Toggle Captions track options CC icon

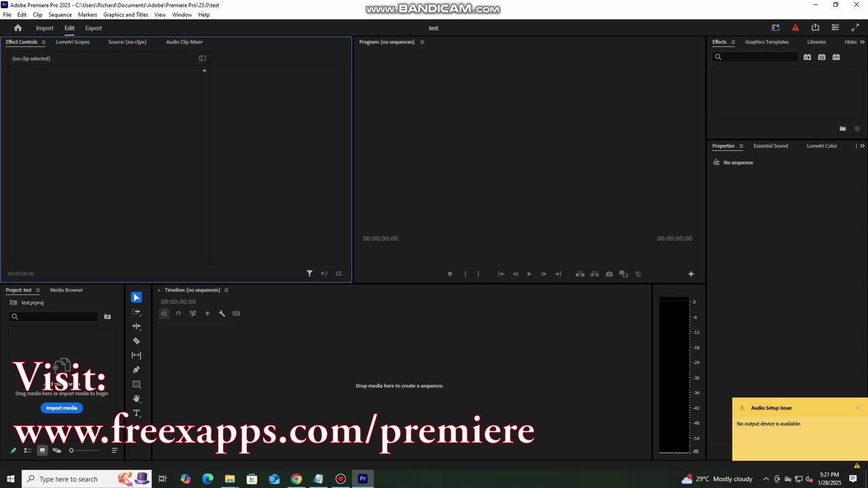point(236,313)
